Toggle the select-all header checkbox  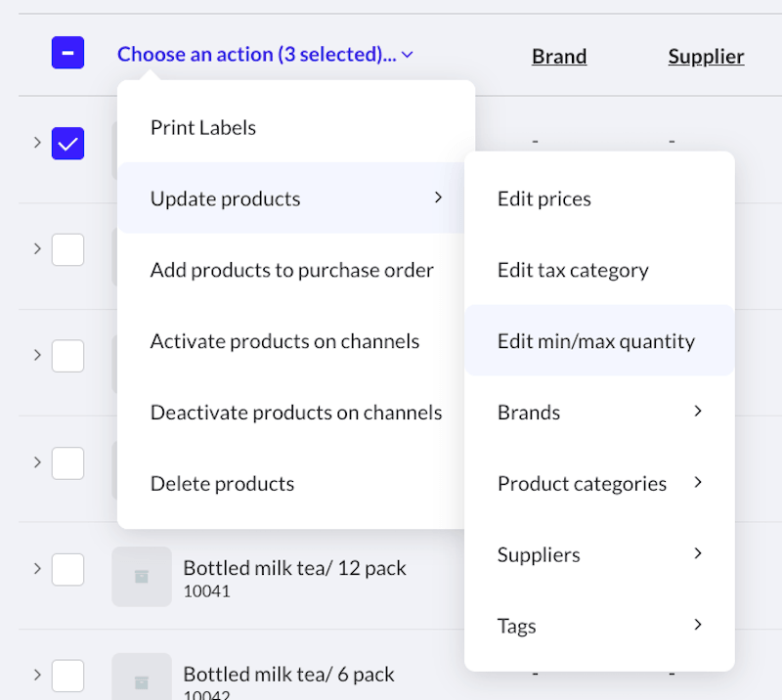click(x=67, y=53)
